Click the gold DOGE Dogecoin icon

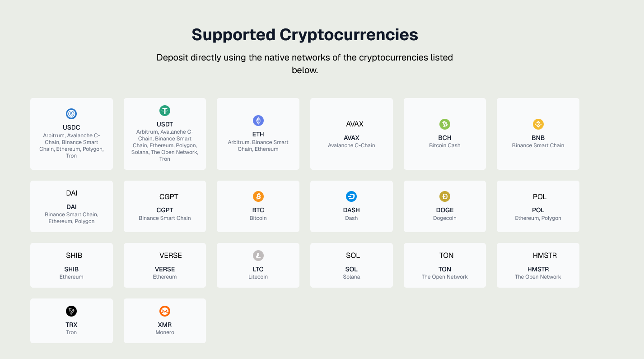445,196
